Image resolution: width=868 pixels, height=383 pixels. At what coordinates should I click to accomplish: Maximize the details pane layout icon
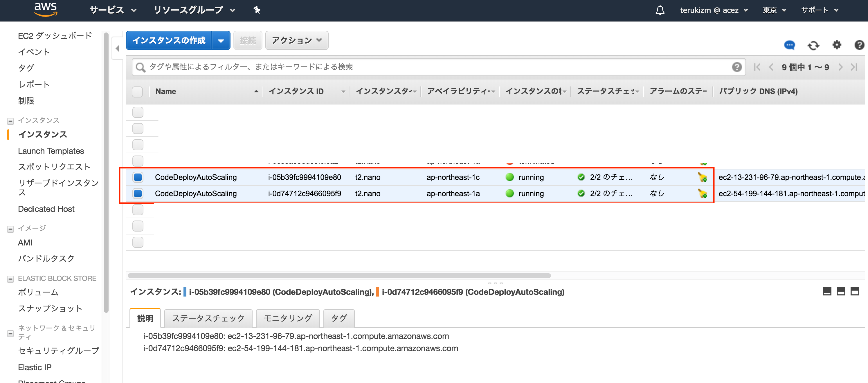tap(855, 291)
